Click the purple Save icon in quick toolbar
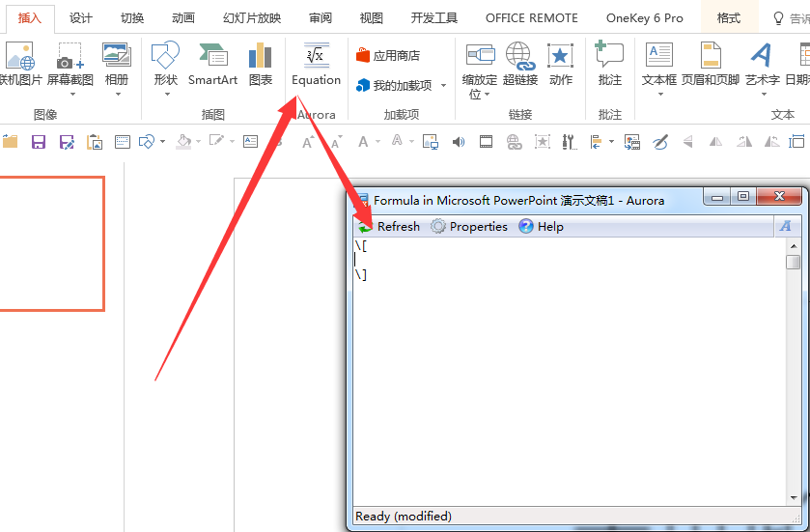 pyautogui.click(x=39, y=142)
